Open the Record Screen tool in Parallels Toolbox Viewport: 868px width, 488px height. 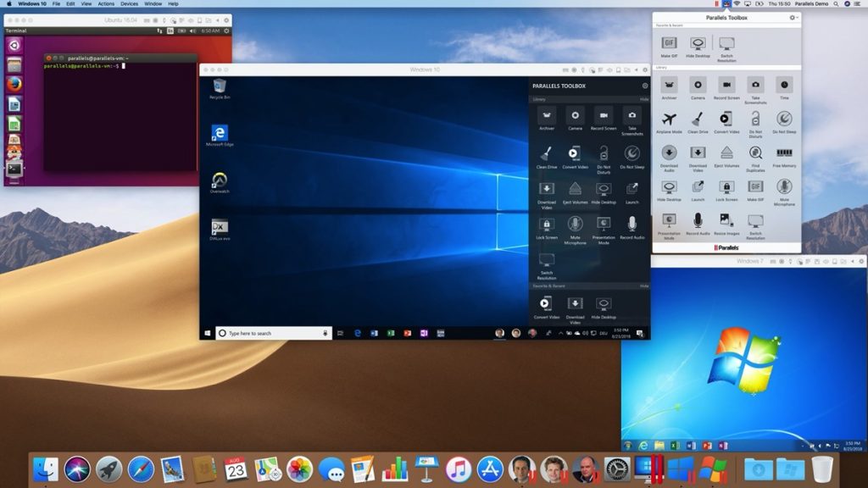pos(727,86)
